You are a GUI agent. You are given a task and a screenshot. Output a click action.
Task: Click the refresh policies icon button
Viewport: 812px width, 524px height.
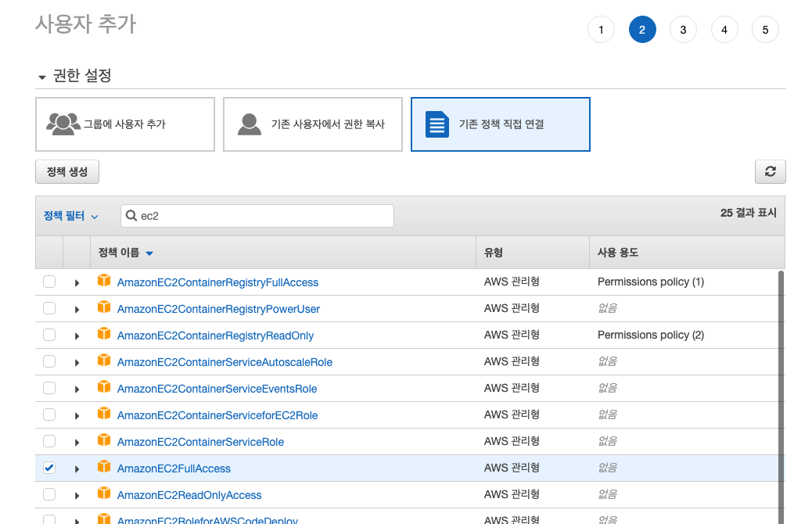point(770,171)
